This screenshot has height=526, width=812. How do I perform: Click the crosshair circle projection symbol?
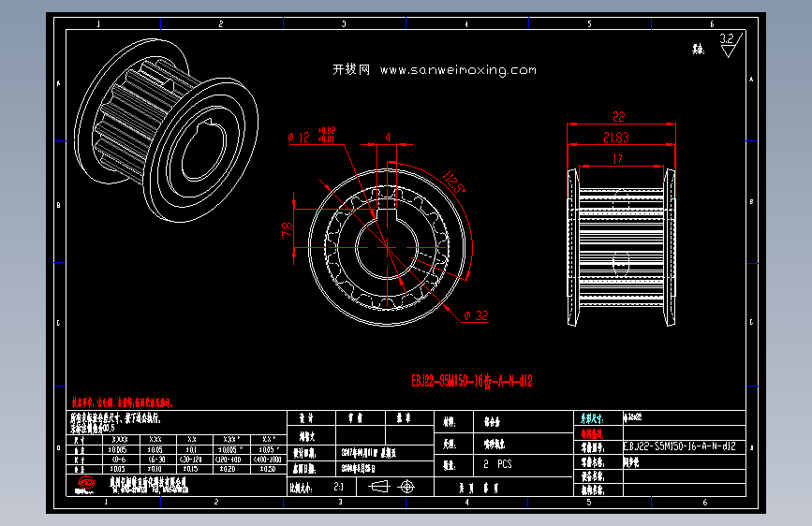click(407, 487)
